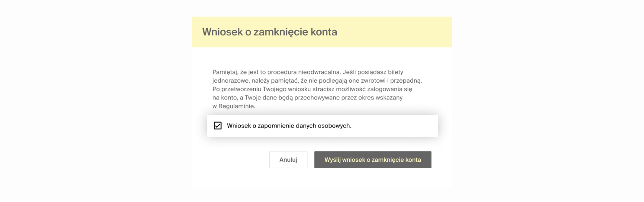
Task: Click the label "Wniosek o zapomnienie danych osobowych"
Action: tap(289, 126)
